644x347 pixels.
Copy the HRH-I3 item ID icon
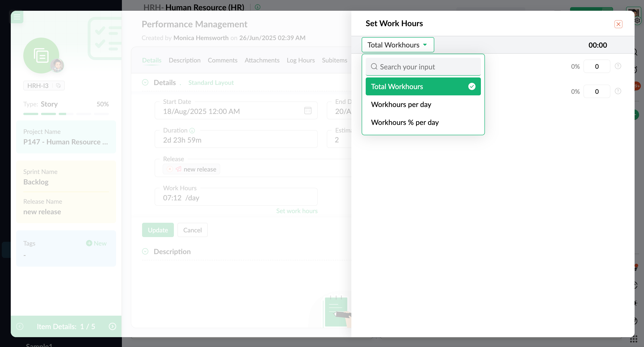[58, 86]
